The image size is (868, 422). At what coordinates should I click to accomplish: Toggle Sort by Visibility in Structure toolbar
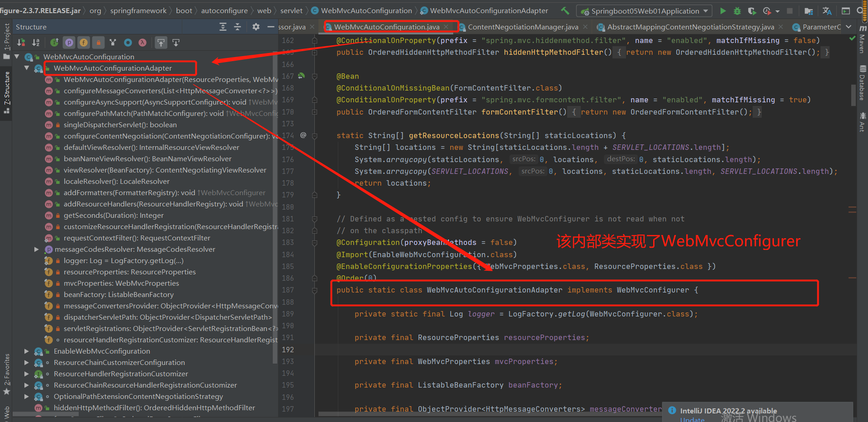tap(21, 43)
